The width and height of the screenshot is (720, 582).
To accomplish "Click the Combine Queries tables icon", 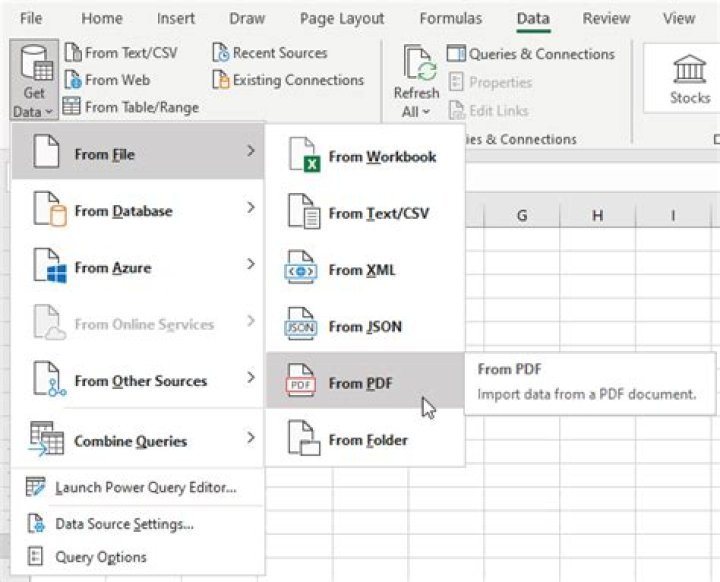I will point(46,439).
